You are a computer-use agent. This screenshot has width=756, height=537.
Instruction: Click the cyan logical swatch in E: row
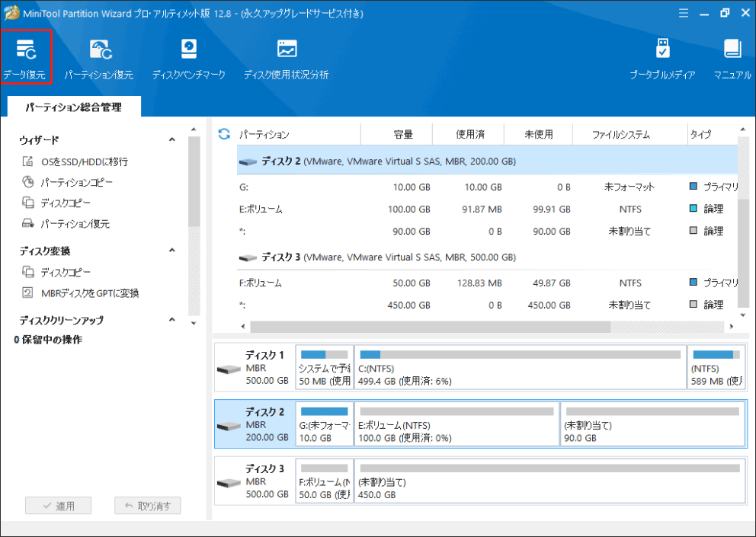pos(694,208)
